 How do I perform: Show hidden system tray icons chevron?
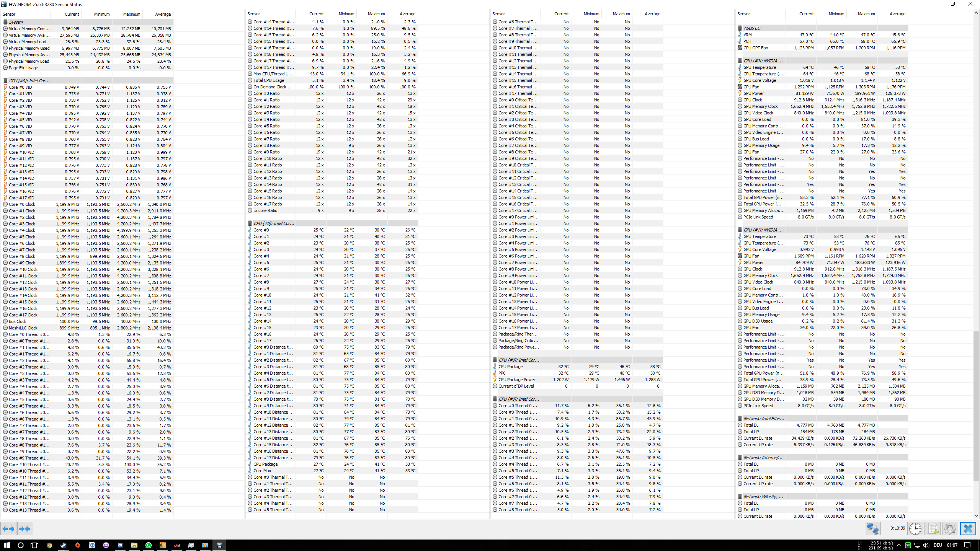pyautogui.click(x=899, y=545)
